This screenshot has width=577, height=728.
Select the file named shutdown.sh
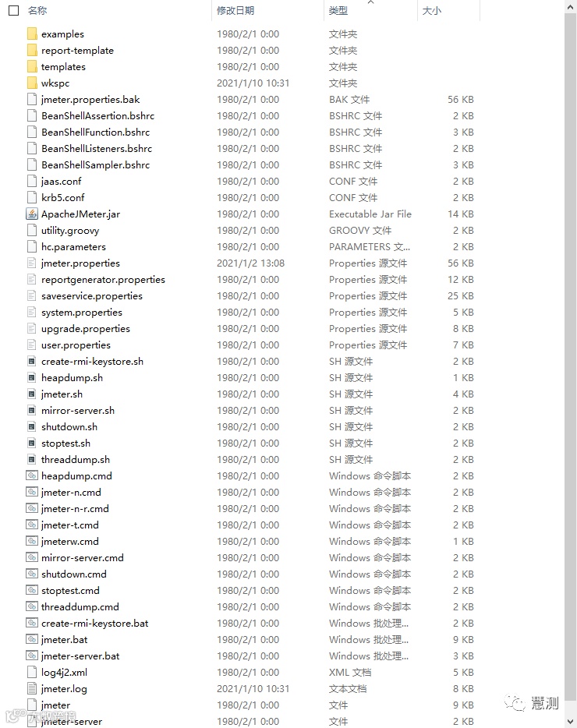pos(69,426)
